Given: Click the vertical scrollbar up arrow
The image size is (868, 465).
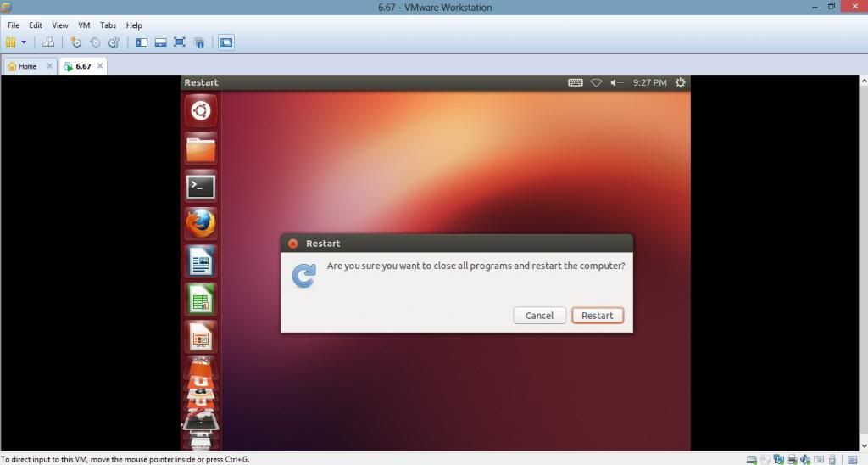Looking at the screenshot, I should 864,81.
